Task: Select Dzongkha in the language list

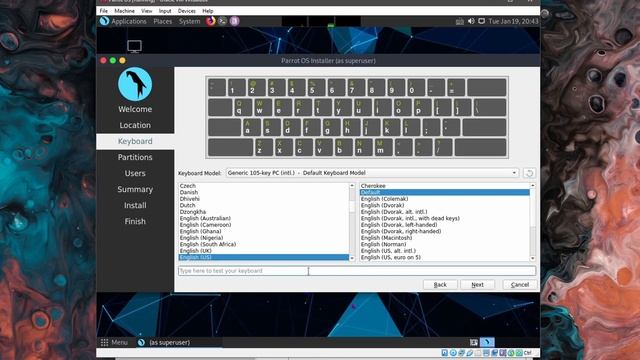Action: (x=264, y=212)
